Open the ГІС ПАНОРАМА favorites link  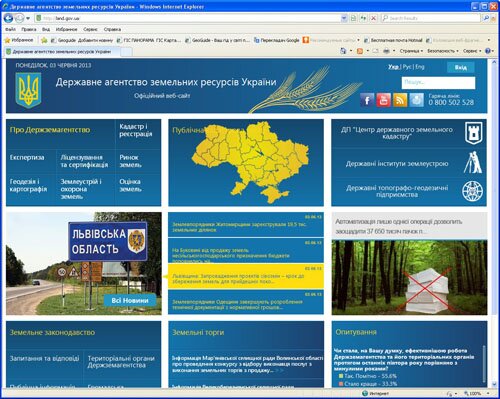click(149, 40)
